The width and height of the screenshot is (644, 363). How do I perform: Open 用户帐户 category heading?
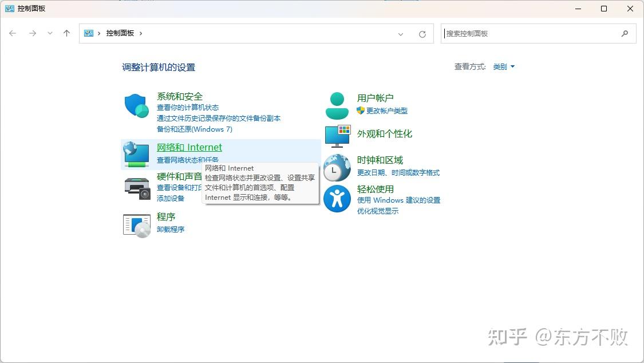(375, 98)
